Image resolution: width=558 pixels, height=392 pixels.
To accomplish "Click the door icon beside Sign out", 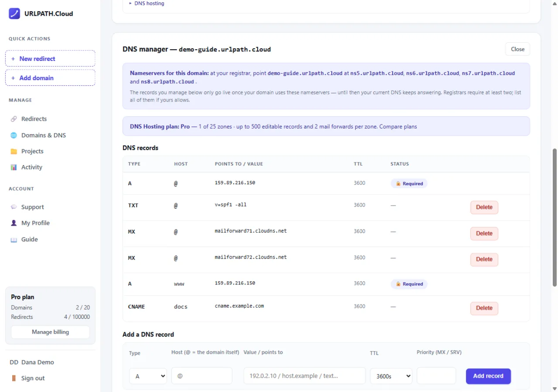I will click(x=14, y=378).
